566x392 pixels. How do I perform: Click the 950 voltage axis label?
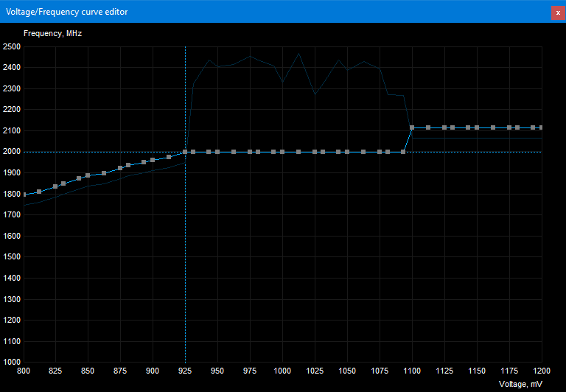(x=217, y=371)
